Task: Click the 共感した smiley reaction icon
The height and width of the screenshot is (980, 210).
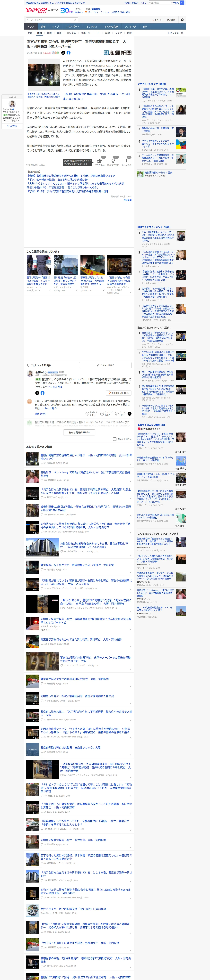Action: (87, 414)
